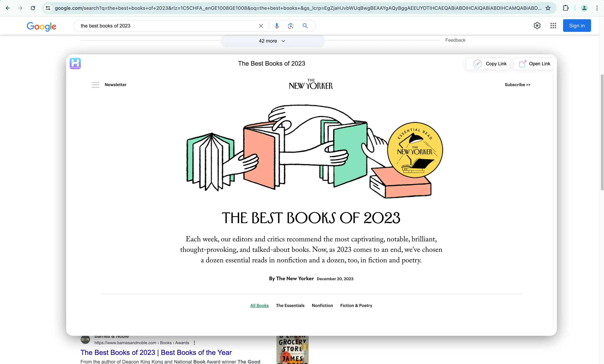This screenshot has height=364, width=604.
Task: Click the magnifying glass search button
Action: click(x=305, y=26)
